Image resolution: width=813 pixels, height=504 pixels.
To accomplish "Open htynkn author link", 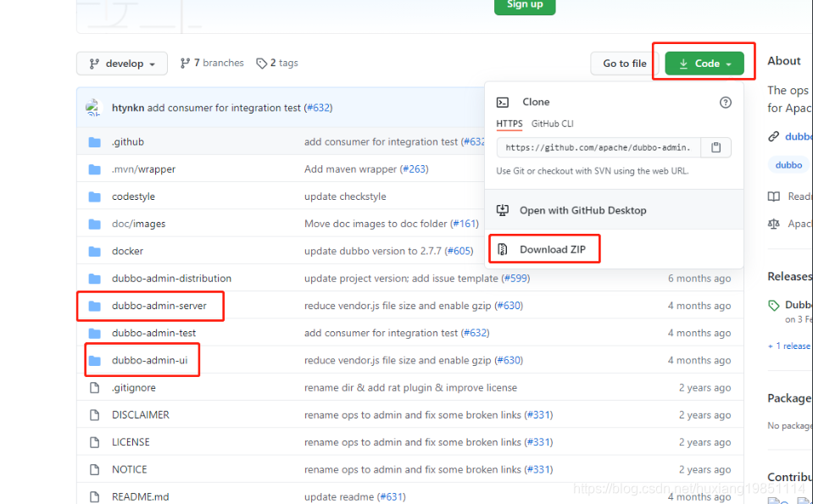I will [x=128, y=108].
